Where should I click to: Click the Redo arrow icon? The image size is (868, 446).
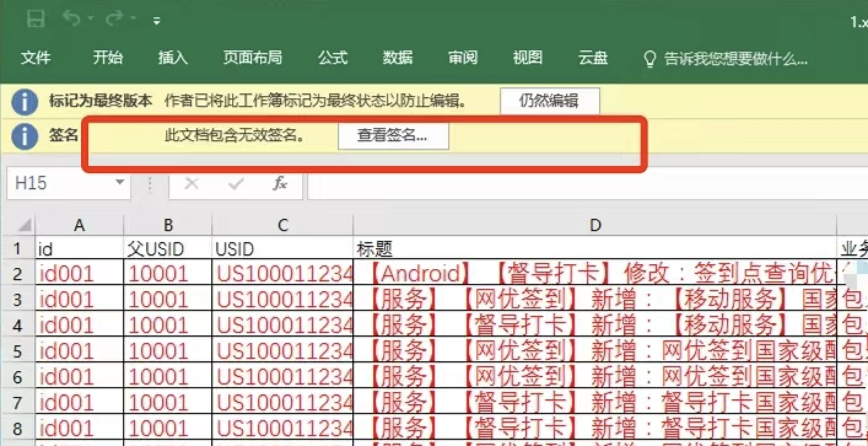[114, 19]
